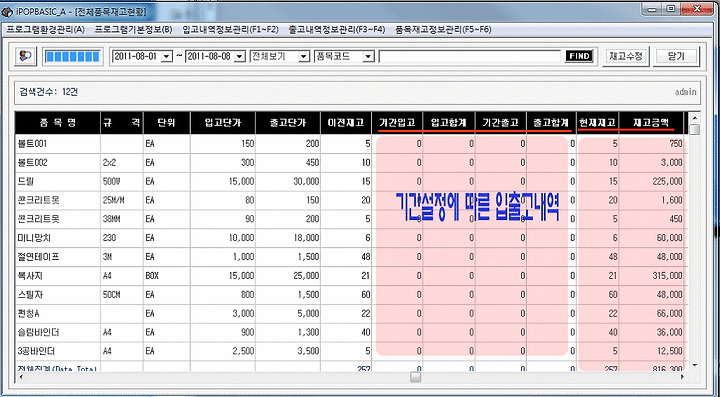Select the 미니망치 item name cell
Image resolution: width=720 pixels, height=397 pixels.
click(x=57, y=238)
